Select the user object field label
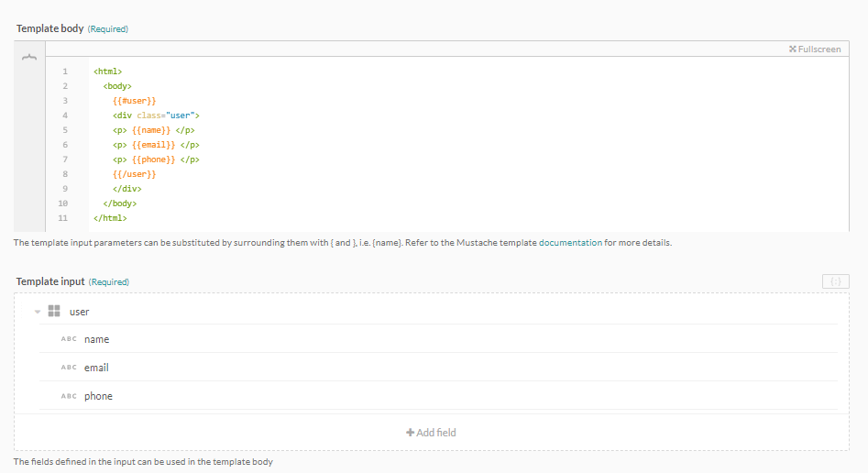Image resolution: width=868 pixels, height=473 pixels. click(x=80, y=312)
